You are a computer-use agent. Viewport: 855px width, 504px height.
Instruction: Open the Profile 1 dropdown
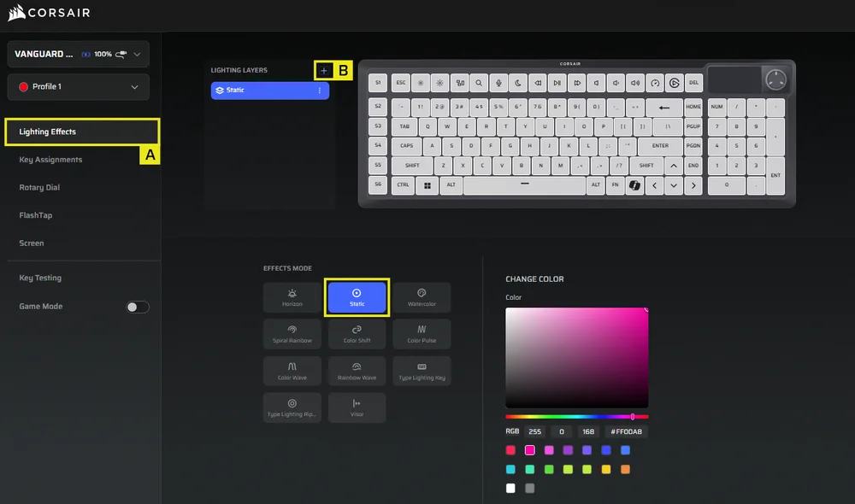pos(134,87)
